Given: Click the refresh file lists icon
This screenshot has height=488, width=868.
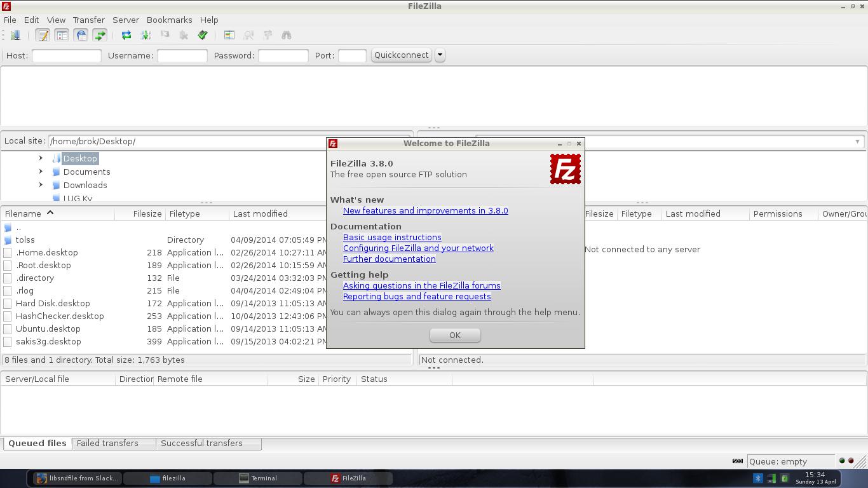Looking at the screenshot, I should [126, 35].
